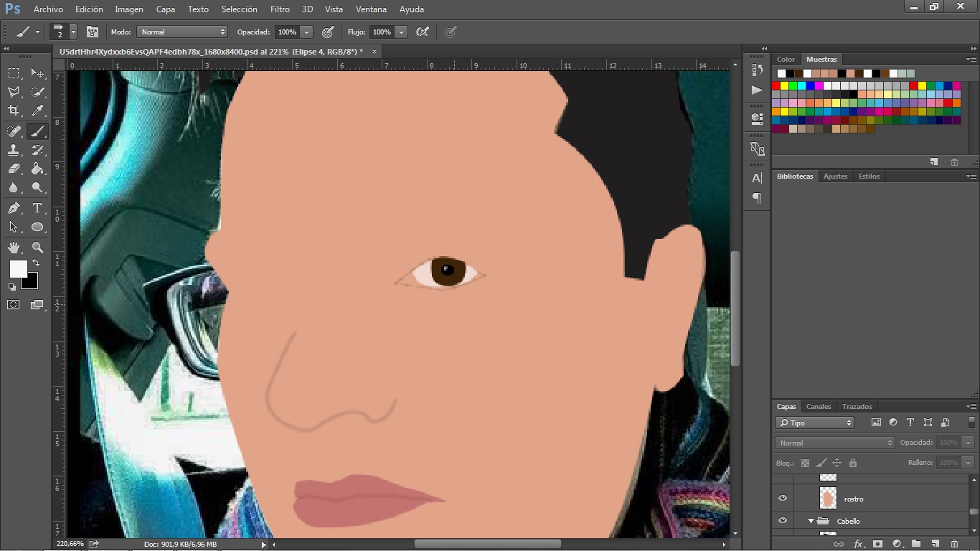
Task: Click the foreground color swatch
Action: point(18,269)
